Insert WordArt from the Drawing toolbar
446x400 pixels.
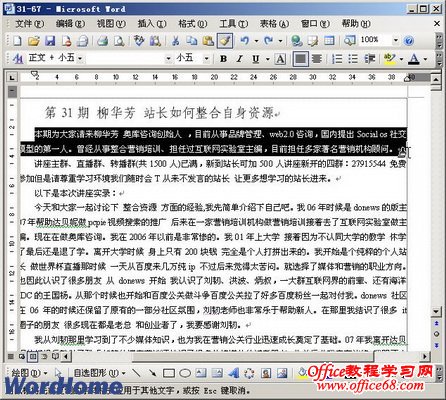[233, 373]
